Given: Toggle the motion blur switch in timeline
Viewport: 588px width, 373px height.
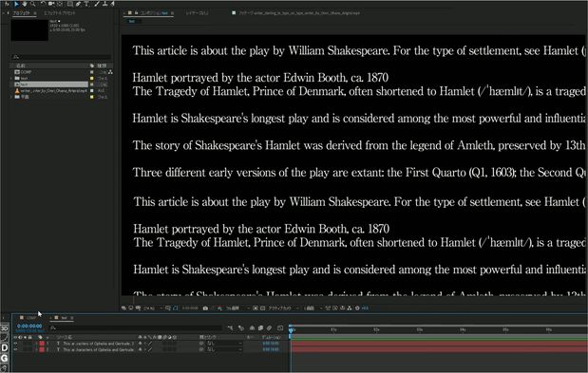Looking at the screenshot, I should click(269, 328).
